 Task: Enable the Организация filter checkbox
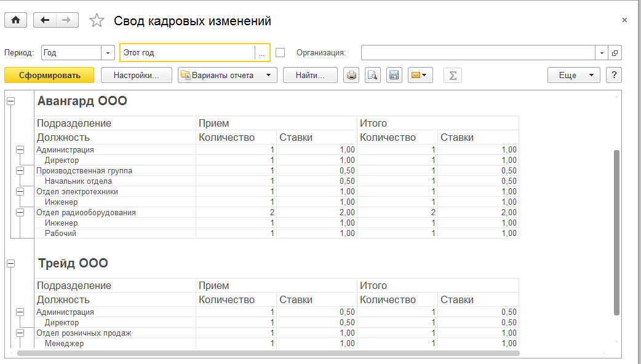pyautogui.click(x=281, y=53)
